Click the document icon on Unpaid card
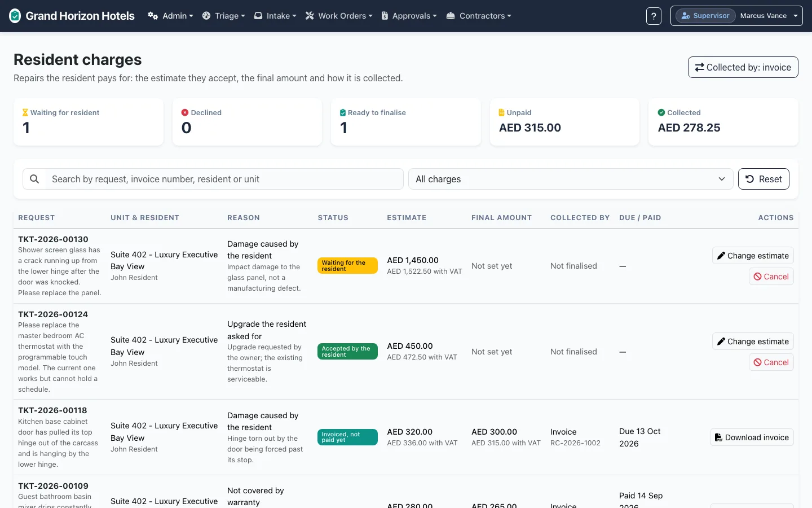This screenshot has height=508, width=812. pos(502,112)
